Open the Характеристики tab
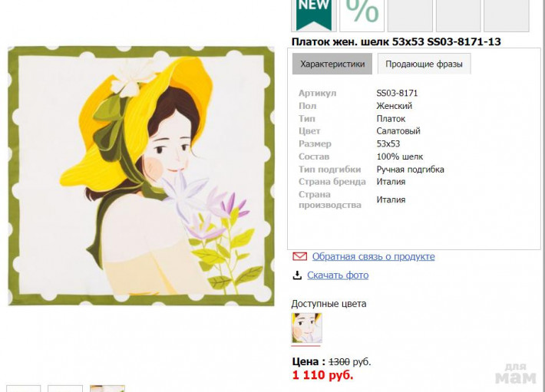Screen dimensions: 545x392 pyautogui.click(x=332, y=64)
